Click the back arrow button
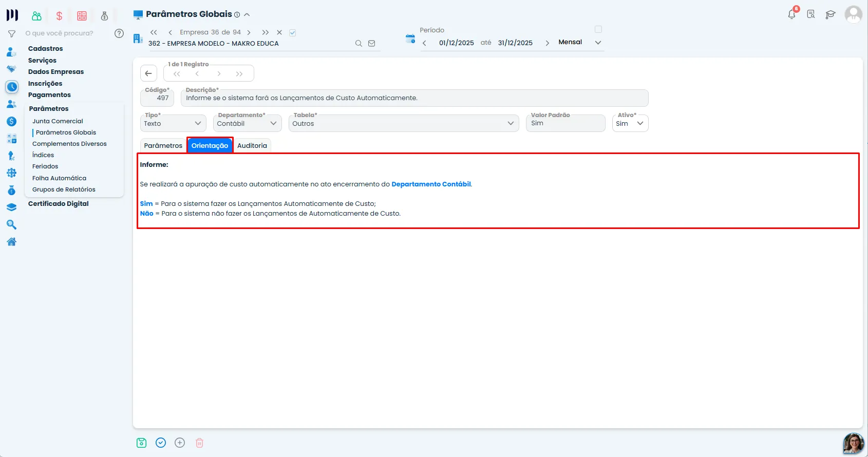Viewport: 868px width, 457px height. coord(148,73)
